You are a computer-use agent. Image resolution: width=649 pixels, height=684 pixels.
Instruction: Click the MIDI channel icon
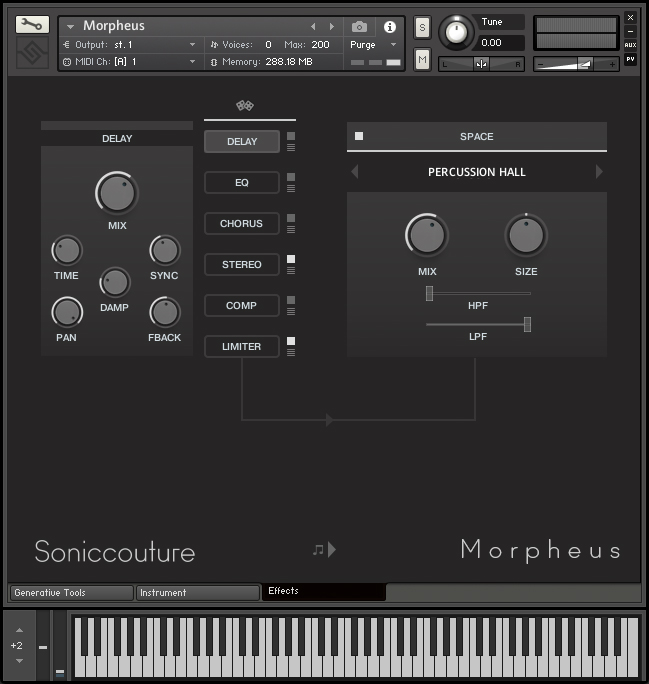click(67, 62)
